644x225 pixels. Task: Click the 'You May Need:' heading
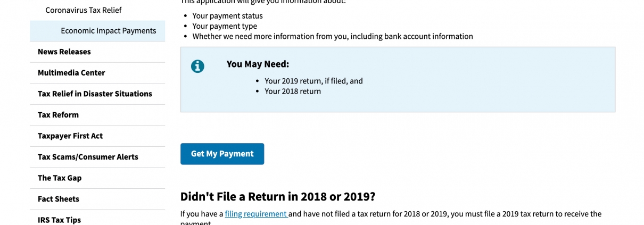pyautogui.click(x=258, y=64)
